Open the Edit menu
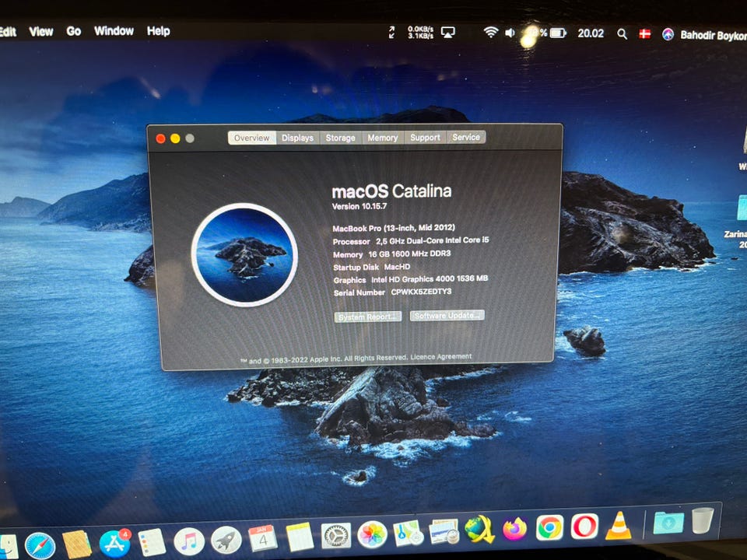Image resolution: width=747 pixels, height=560 pixels. 8,32
